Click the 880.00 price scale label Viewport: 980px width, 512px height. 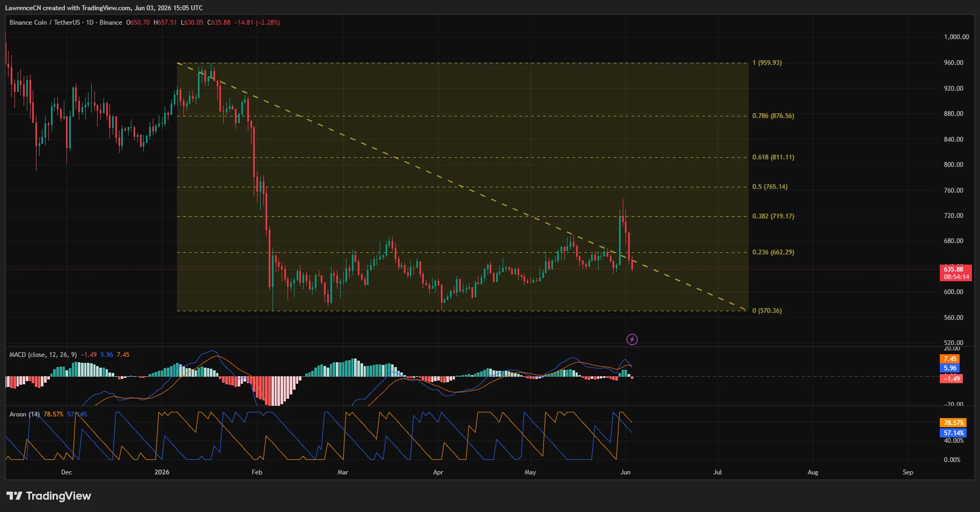pyautogui.click(x=954, y=114)
